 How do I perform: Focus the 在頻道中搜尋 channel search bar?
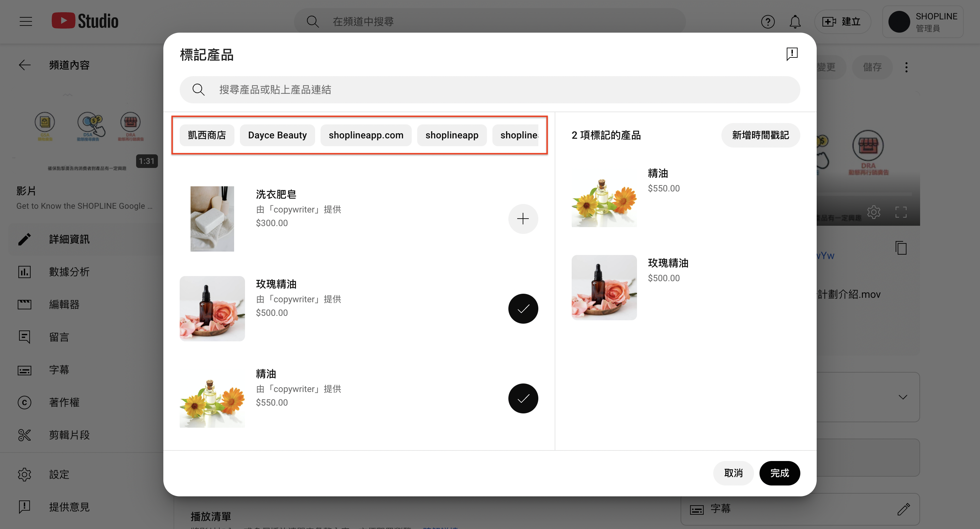(x=490, y=22)
